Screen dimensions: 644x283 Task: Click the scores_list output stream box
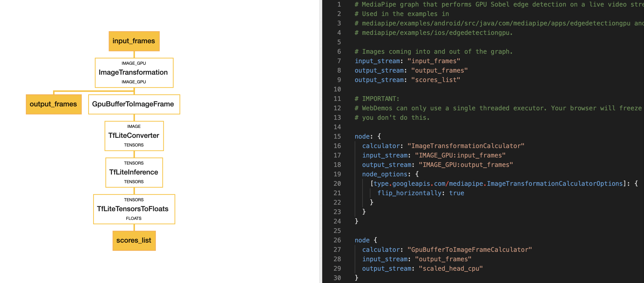(134, 241)
